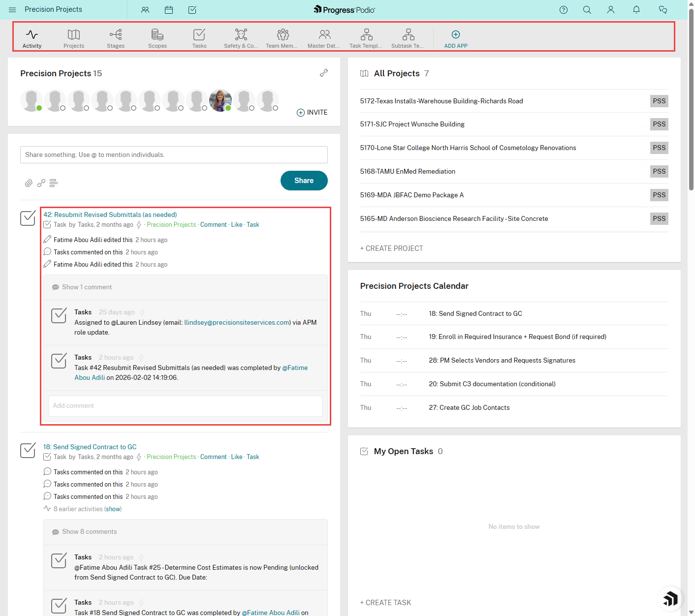695x616 pixels.
Task: Click the attach file paperclip icon
Action: tap(29, 183)
